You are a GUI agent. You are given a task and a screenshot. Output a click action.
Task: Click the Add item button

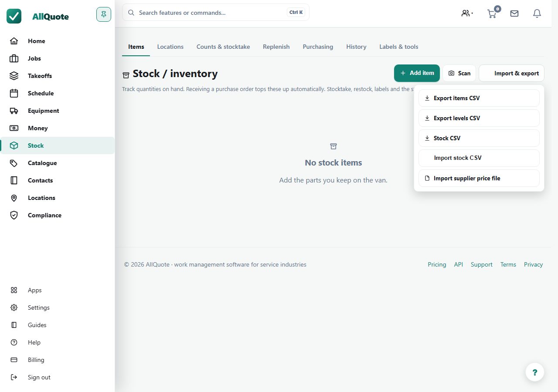(417, 73)
